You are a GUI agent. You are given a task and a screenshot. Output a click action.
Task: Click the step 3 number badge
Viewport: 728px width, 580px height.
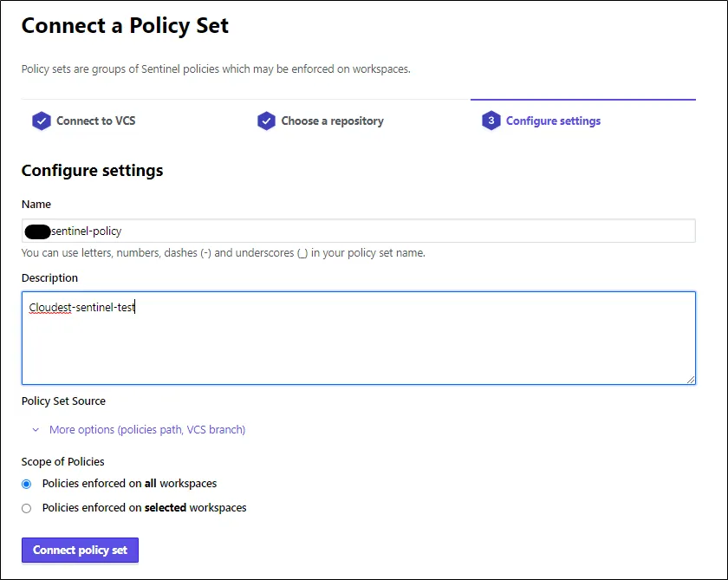[491, 121]
